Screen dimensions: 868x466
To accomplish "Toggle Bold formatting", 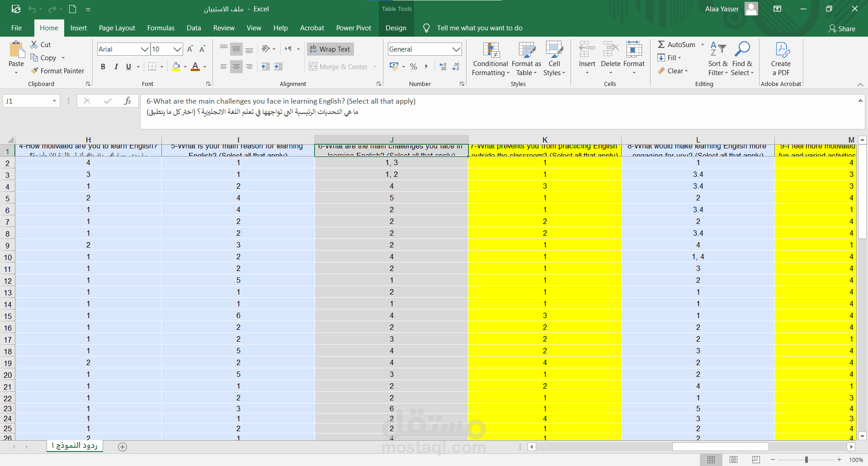I will 103,67.
